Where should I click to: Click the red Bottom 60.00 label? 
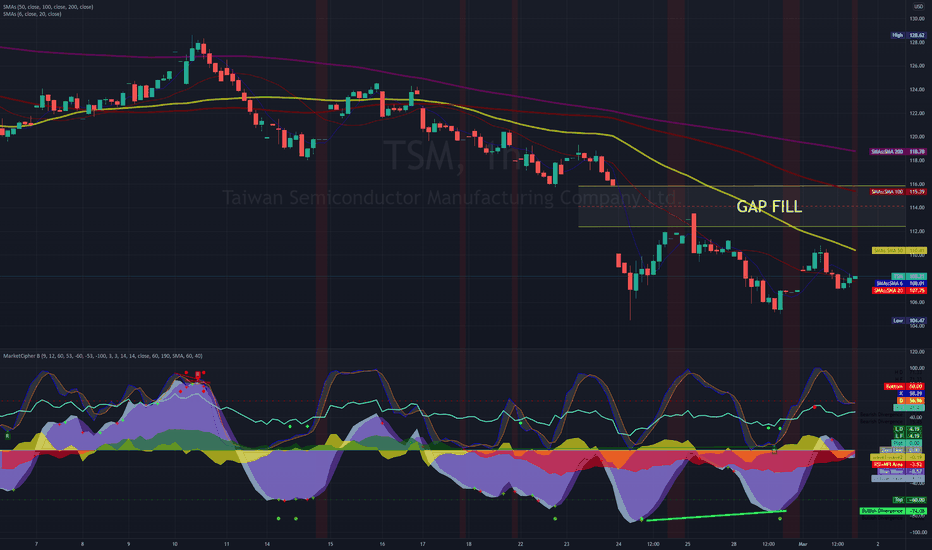(x=903, y=386)
